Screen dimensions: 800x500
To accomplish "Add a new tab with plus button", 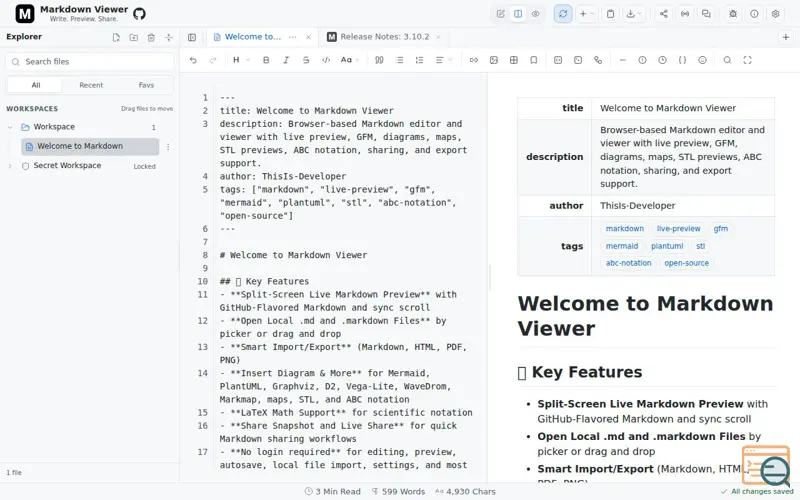I will tap(786, 37).
